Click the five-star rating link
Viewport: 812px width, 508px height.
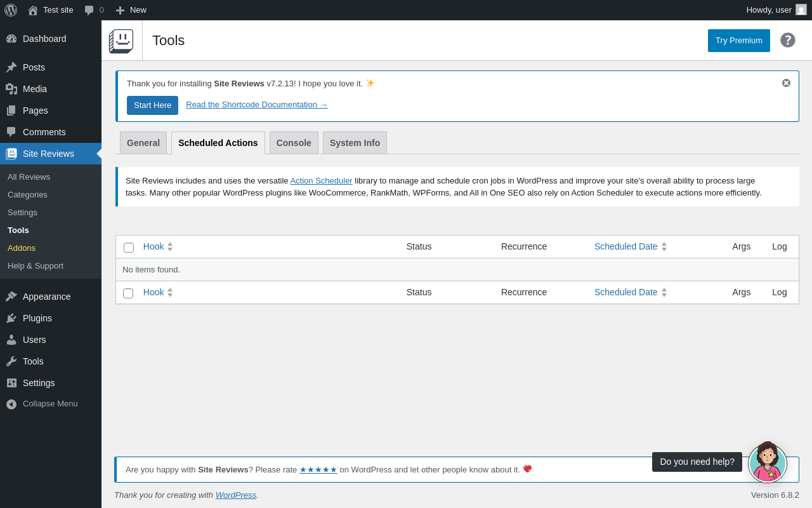(x=318, y=470)
